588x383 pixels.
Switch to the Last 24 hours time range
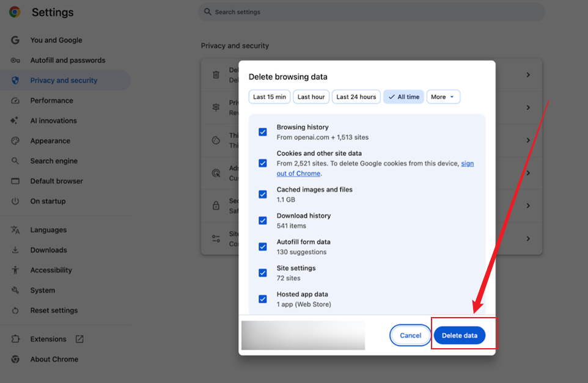(356, 97)
